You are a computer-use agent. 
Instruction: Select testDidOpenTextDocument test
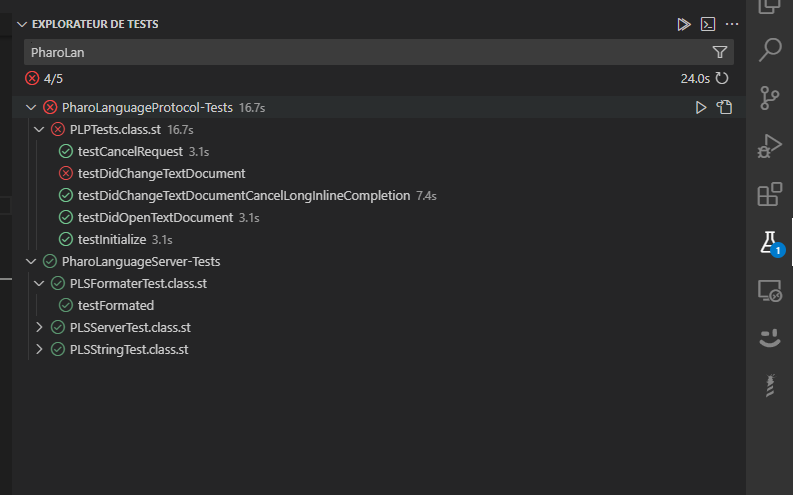point(155,217)
